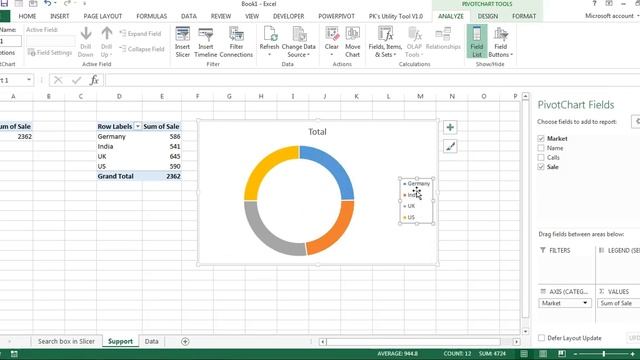This screenshot has width=640, height=360.
Task: Switch to Page Break Preview icon
Action: (562, 354)
